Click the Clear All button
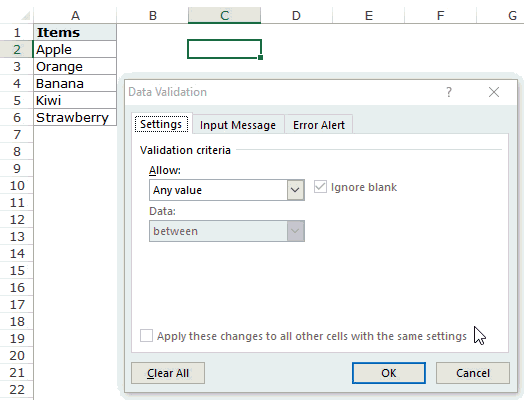This screenshot has height=400, width=524. tap(168, 373)
